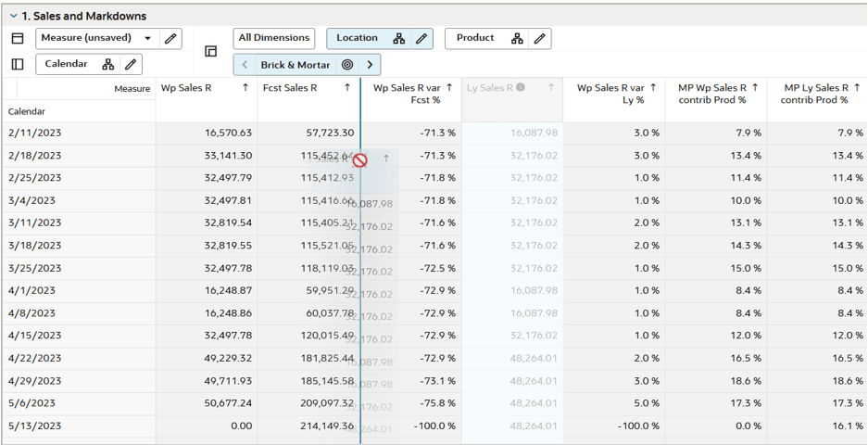Sort the MP Wp Sales R contrib Prod % column
Screen dimensions: 868x445
[755, 87]
